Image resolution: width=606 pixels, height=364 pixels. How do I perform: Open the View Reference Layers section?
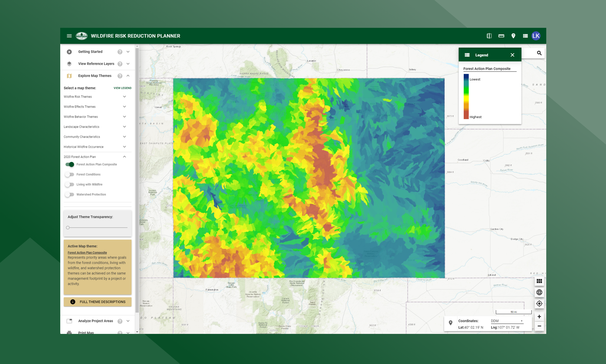point(97,64)
